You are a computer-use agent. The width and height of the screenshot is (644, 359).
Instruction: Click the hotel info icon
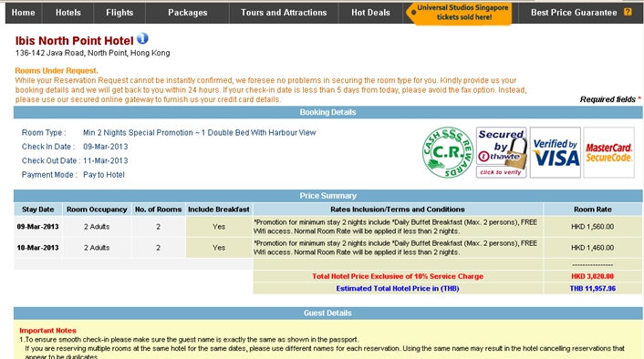[x=142, y=38]
